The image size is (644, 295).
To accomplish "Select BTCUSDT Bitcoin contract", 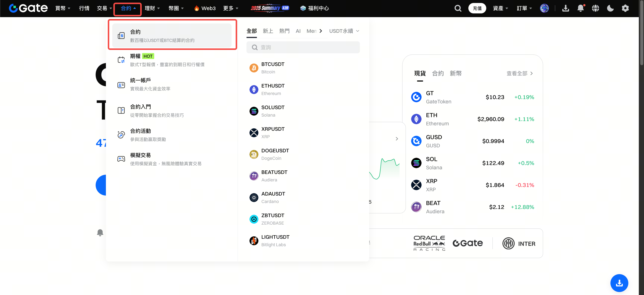I will [x=273, y=68].
